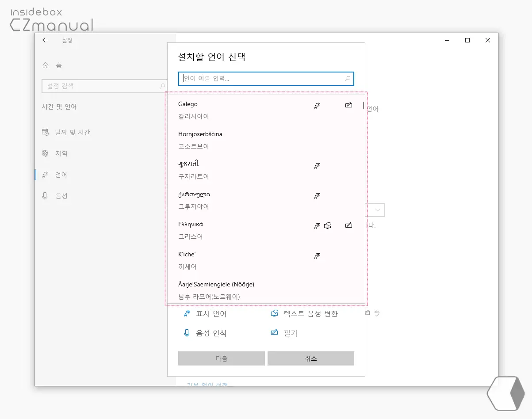Screen dimensions: 532x419
Task: Select Language (언어) in the sidebar
Action: coord(61,175)
